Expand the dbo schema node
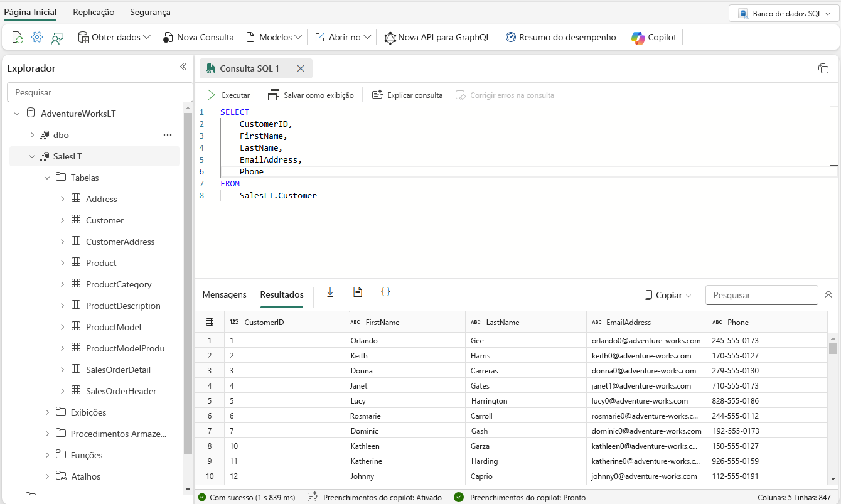 click(32, 135)
